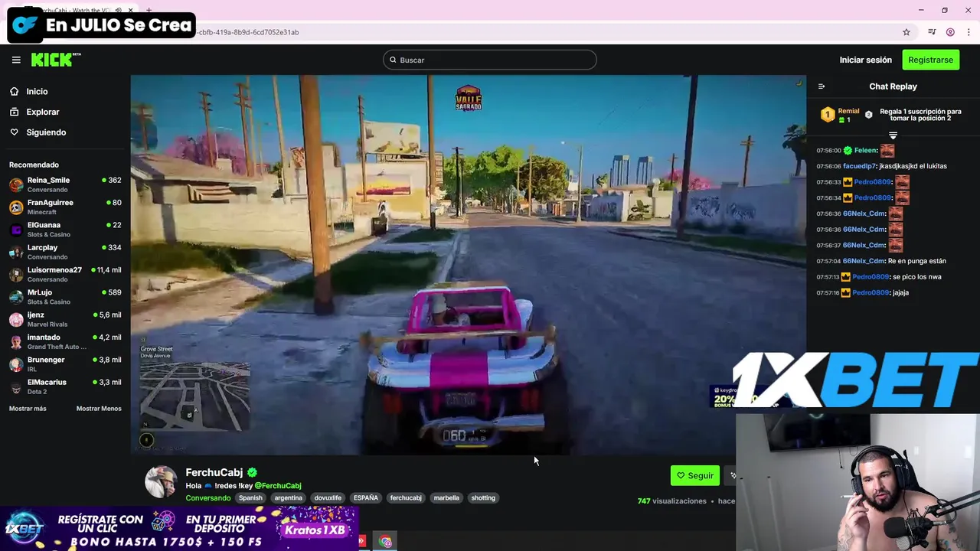
Task: Click chat username facuedip7
Action: click(x=859, y=166)
